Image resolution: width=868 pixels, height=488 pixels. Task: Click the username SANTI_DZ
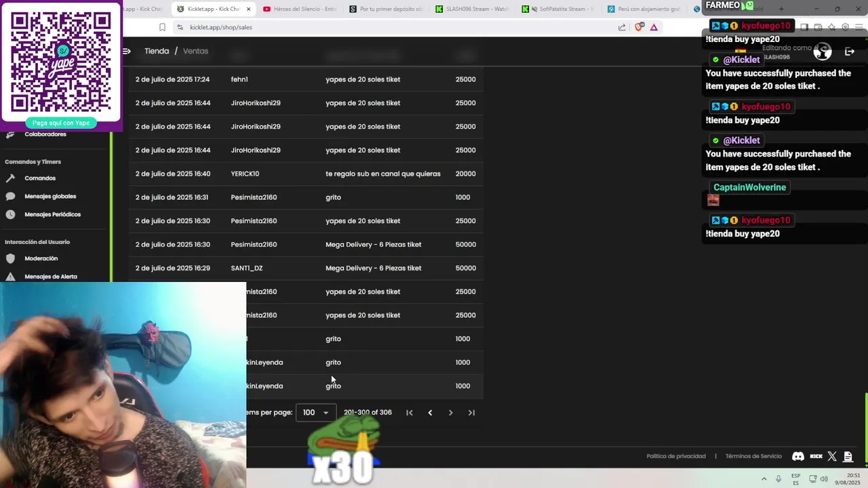click(246, 268)
